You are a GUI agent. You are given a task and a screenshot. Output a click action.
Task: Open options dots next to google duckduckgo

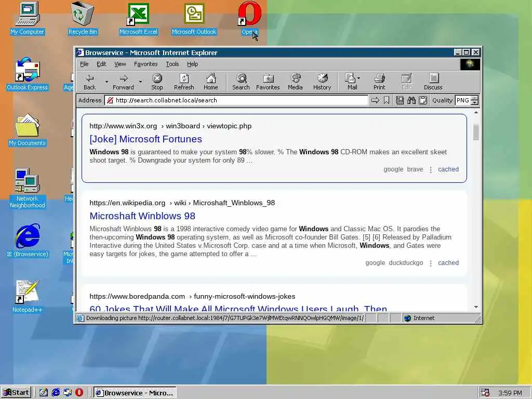click(431, 263)
